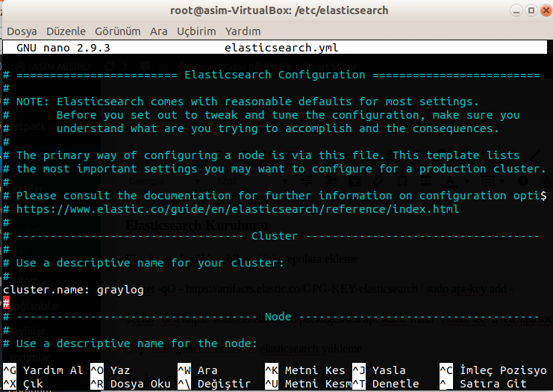The width and height of the screenshot is (553, 392).
Task: Click 'Use a descriptive name for the node' line
Action: pos(130,343)
